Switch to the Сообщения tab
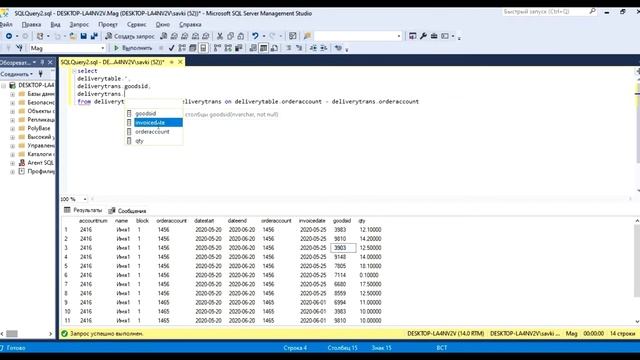640x360 pixels. click(127, 211)
